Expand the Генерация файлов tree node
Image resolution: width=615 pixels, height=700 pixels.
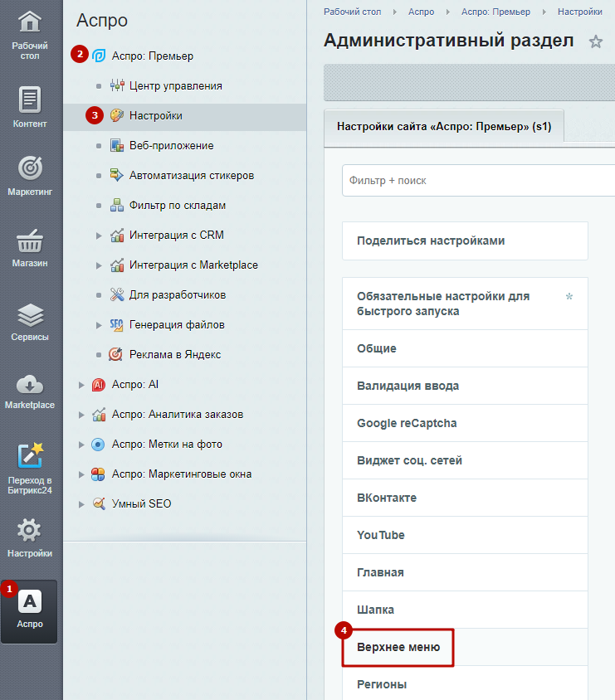click(x=99, y=325)
